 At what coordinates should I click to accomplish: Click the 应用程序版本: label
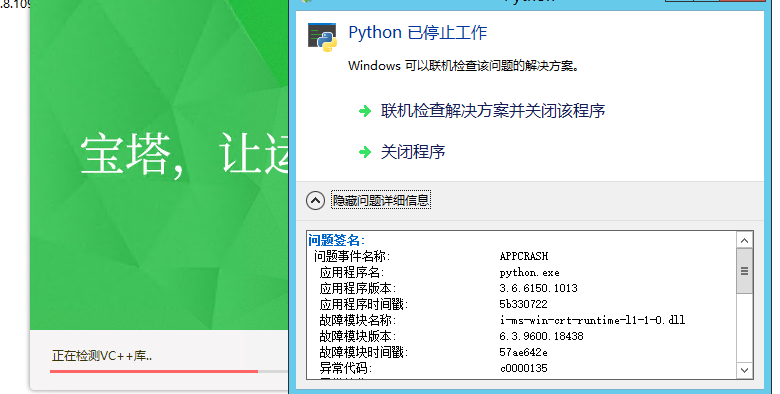pos(358,288)
